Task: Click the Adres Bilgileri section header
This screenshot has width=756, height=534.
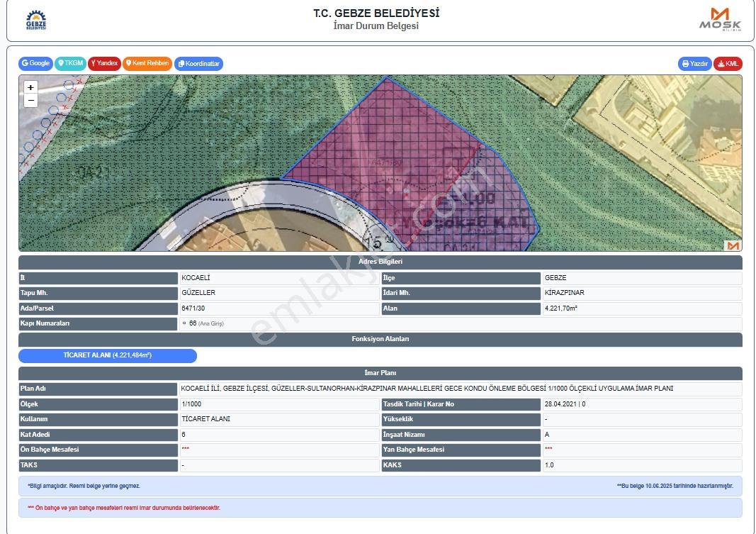Action: pos(380,262)
